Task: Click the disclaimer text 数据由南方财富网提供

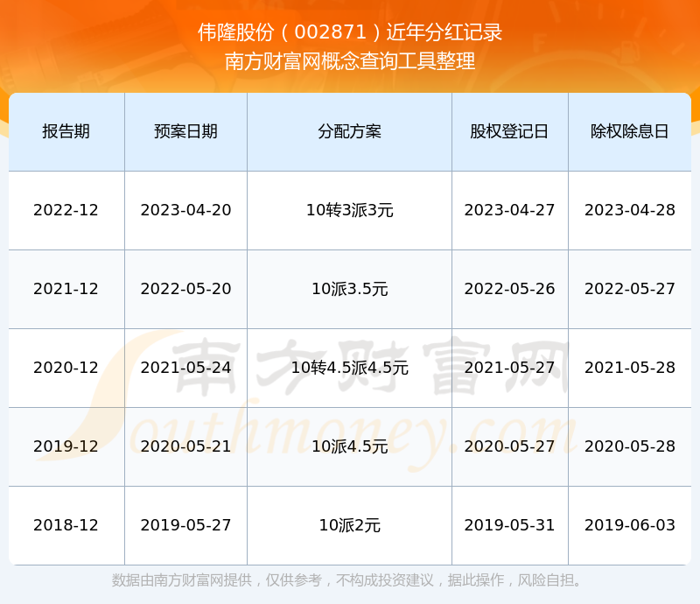Action: 182,579
